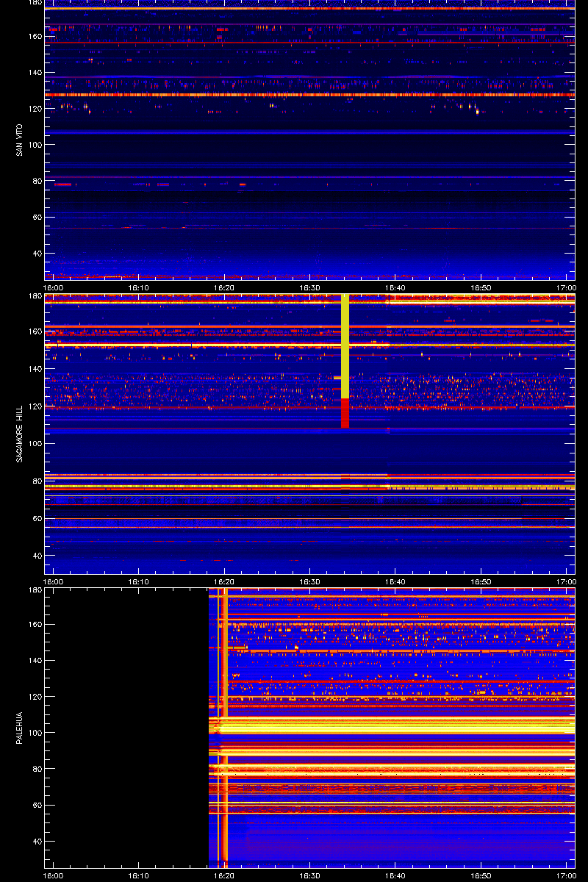Select the 100 tick on San Vito axis
Screen dimensions: 588x882
point(35,145)
